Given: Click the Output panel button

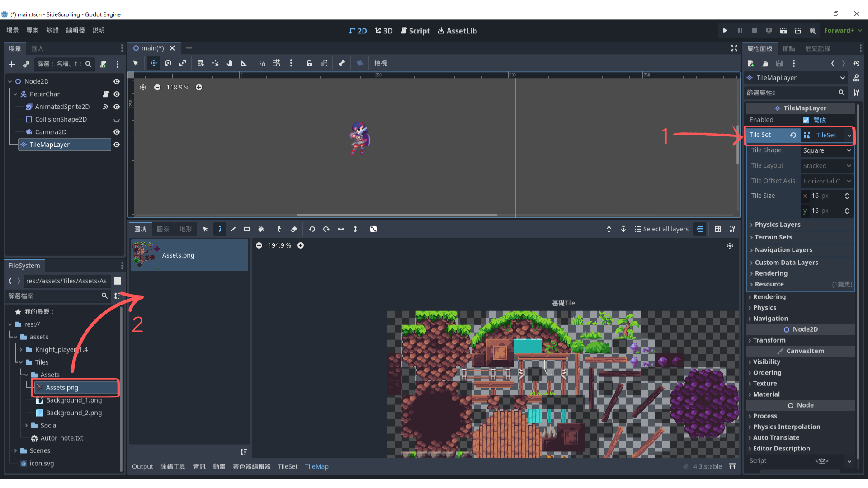Looking at the screenshot, I should tap(142, 466).
